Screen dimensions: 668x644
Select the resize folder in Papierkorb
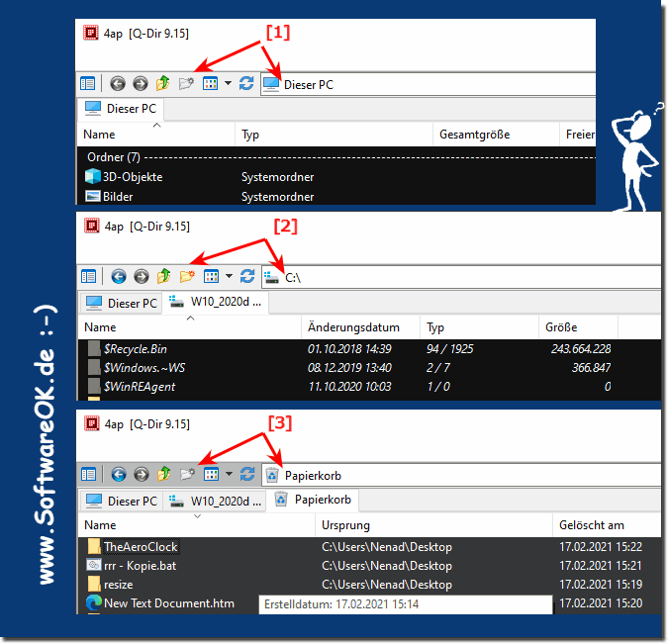pos(110,585)
